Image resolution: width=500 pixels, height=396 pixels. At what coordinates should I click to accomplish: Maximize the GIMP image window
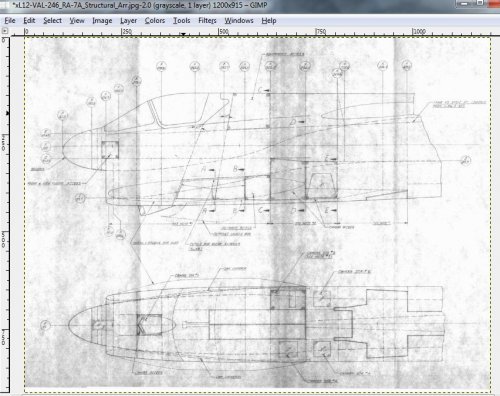480,3
